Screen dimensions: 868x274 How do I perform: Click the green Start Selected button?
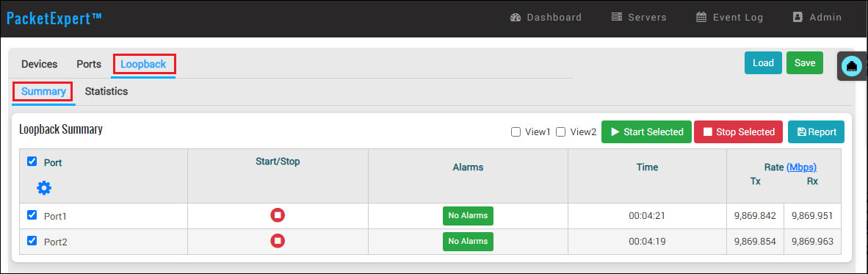click(646, 131)
